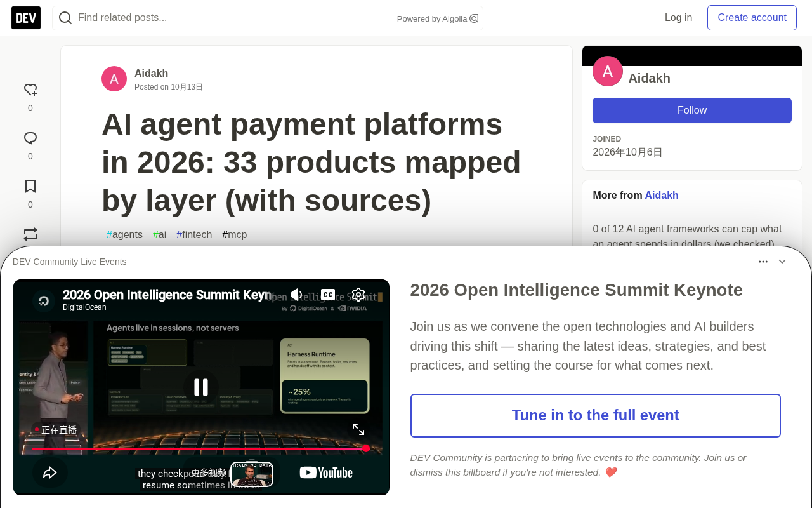Click the Log in link
The width and height of the screenshot is (812, 508).
point(678,18)
